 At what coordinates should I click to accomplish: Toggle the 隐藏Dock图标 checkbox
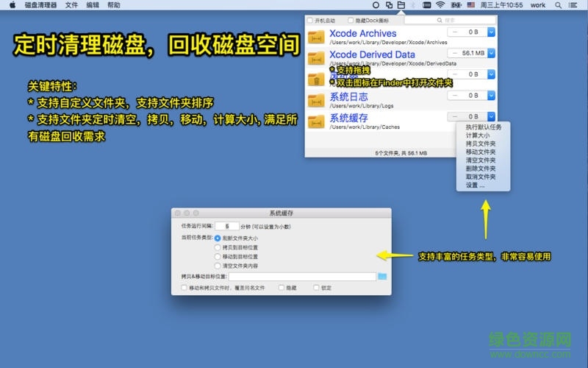point(351,20)
